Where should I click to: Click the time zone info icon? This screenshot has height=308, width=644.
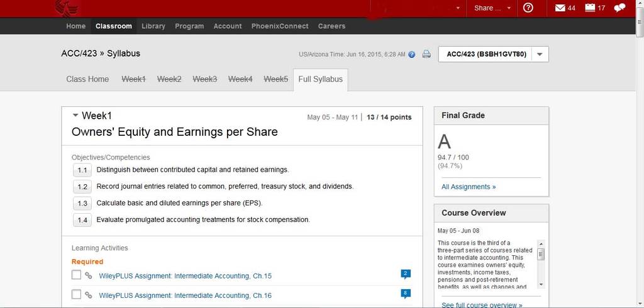pyautogui.click(x=412, y=54)
